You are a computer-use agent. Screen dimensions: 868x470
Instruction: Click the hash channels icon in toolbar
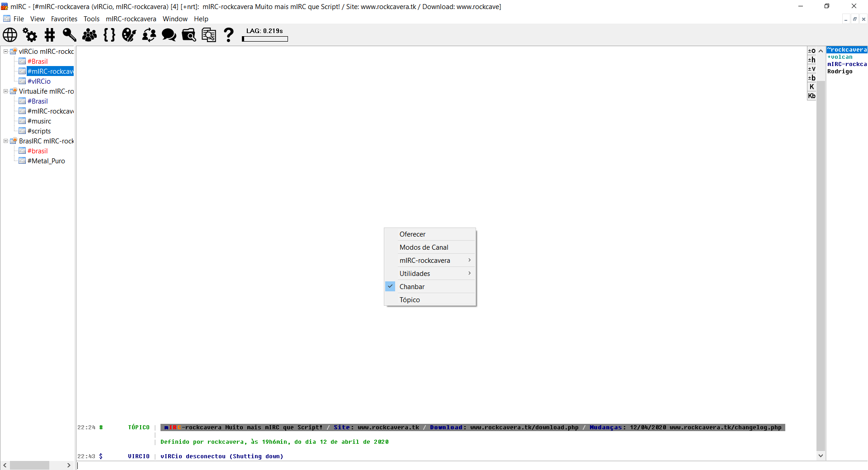tap(50, 35)
